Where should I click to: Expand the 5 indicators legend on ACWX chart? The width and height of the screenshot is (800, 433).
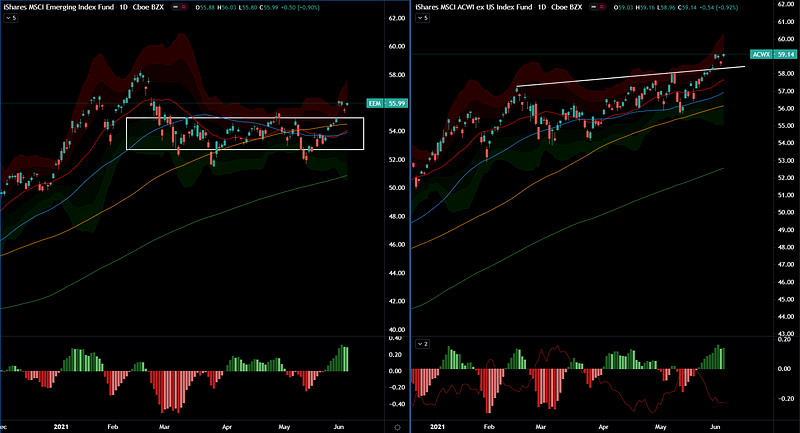click(x=422, y=17)
